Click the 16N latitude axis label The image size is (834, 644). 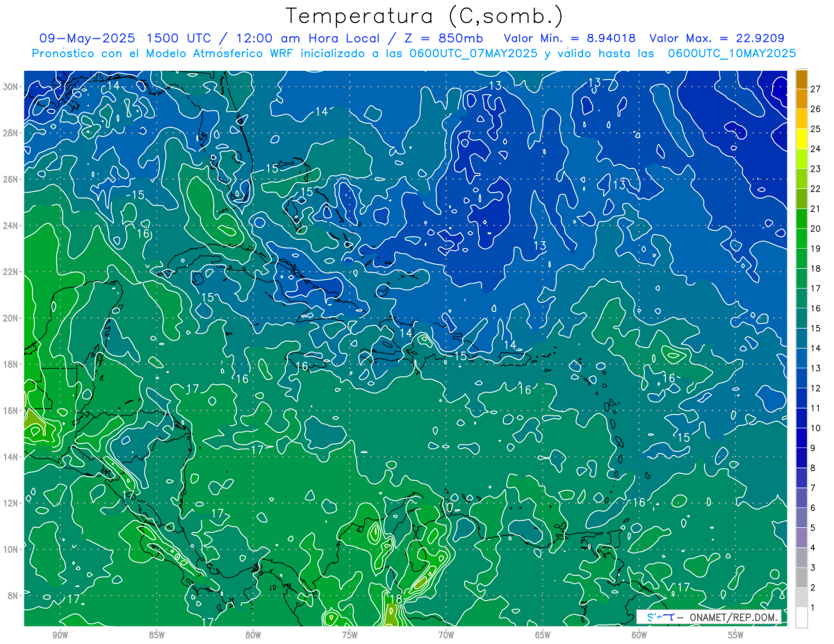tap(11, 411)
